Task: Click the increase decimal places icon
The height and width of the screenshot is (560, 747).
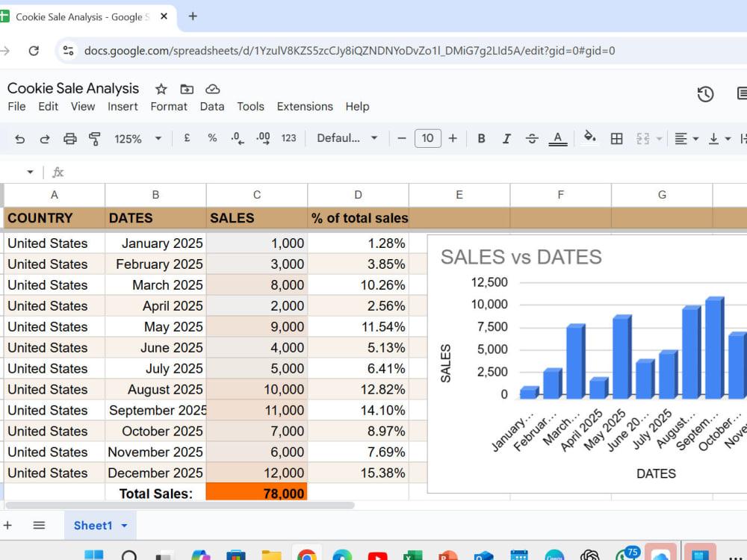Action: point(263,139)
